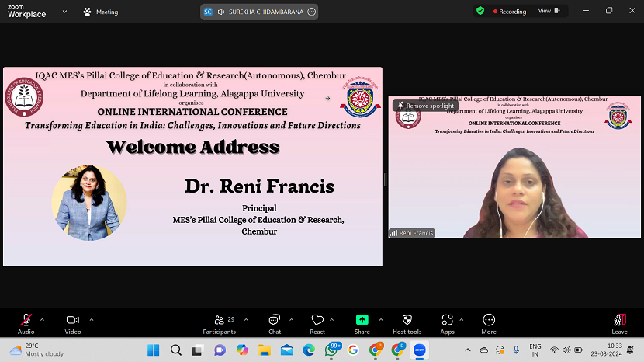Expand the caret beside Participants
This screenshot has width=644, height=362.
[x=246, y=319]
